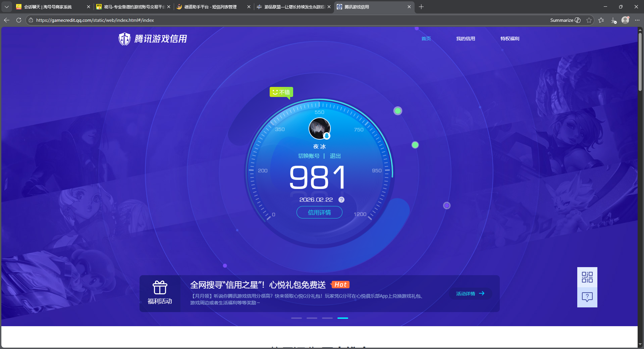Viewport: 644px width, 349px height.
Task: Switch to 我的信用 navigation item
Action: tap(466, 39)
